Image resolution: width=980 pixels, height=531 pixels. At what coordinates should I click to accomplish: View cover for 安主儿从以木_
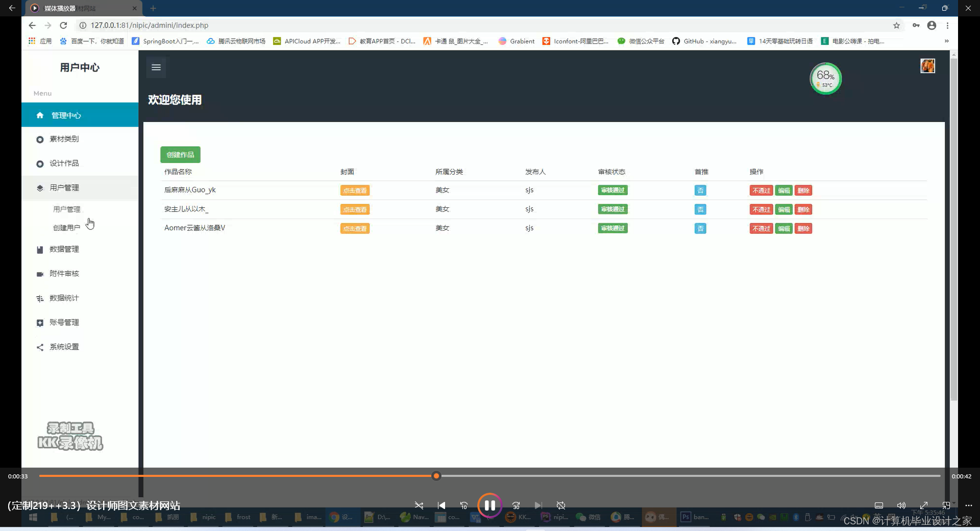tap(355, 209)
